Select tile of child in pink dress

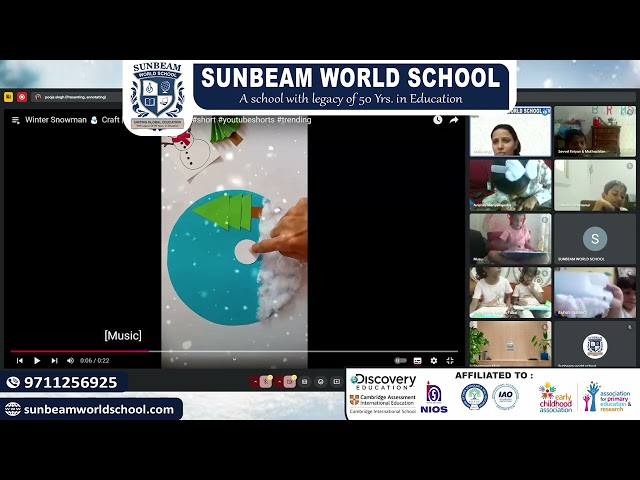click(x=510, y=239)
